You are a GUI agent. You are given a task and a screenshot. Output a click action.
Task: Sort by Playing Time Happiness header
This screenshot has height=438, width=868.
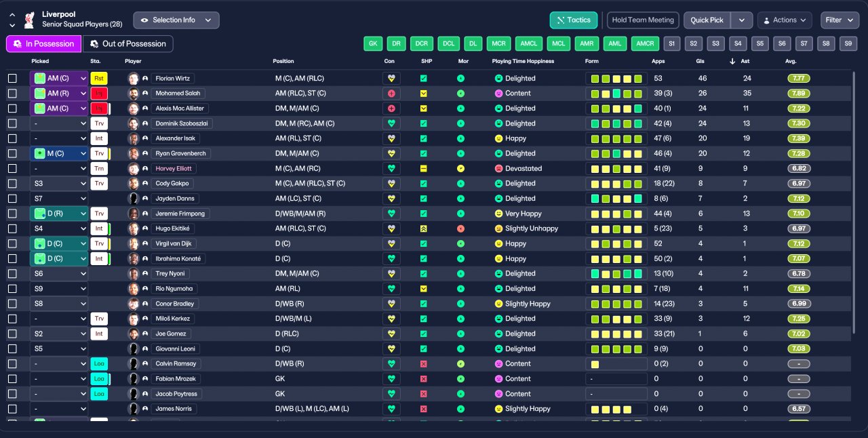pos(523,62)
